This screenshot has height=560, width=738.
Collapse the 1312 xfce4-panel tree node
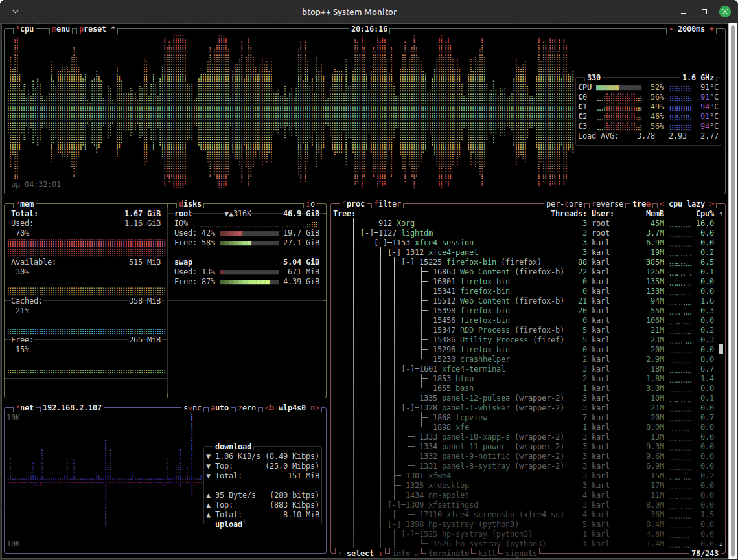point(395,252)
